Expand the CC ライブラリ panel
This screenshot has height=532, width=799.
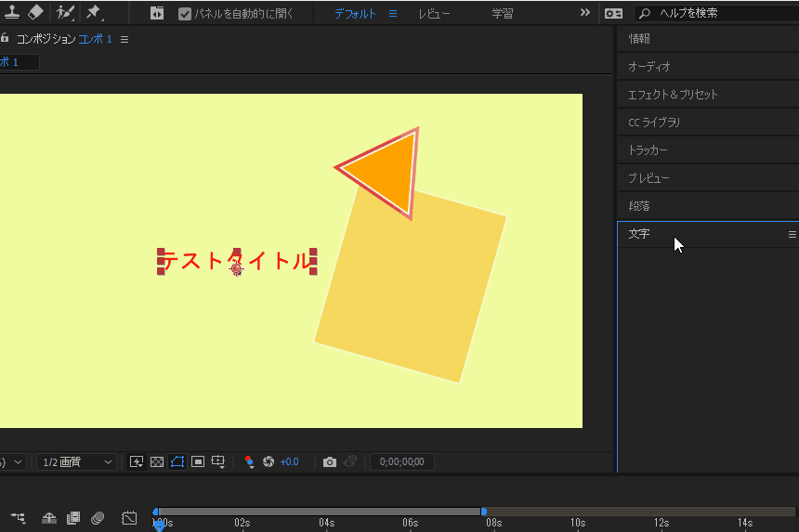708,123
